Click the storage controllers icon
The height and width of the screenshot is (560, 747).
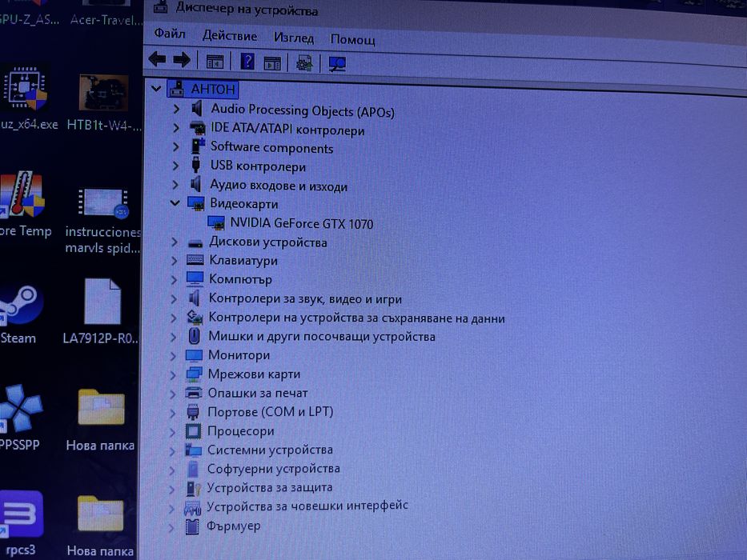pos(195,317)
